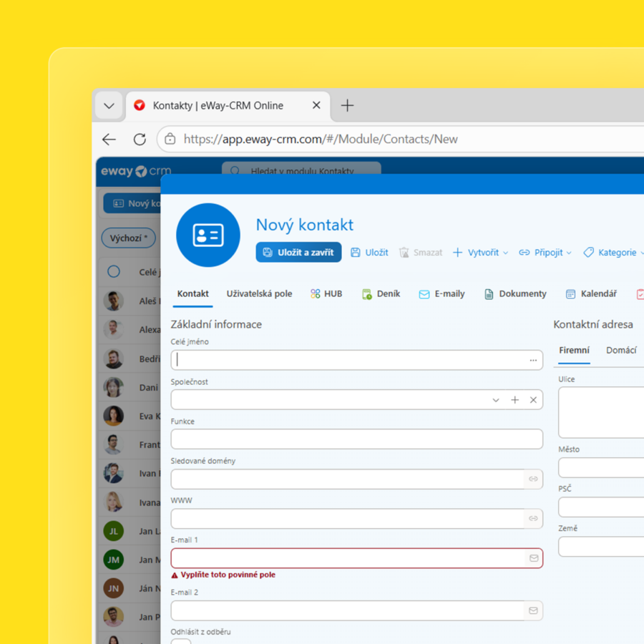Toggle the Odhlásit z odběru checkbox
This screenshot has height=644, width=644.
(181, 641)
